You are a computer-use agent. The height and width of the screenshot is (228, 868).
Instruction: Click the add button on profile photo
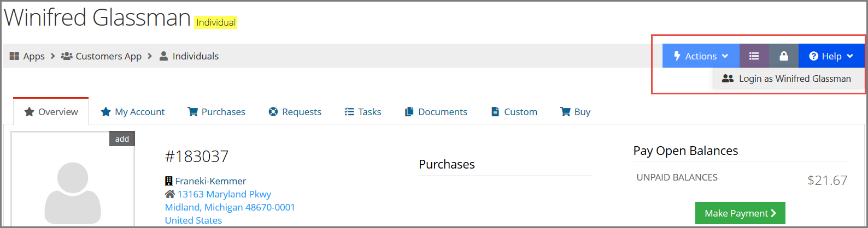click(122, 139)
